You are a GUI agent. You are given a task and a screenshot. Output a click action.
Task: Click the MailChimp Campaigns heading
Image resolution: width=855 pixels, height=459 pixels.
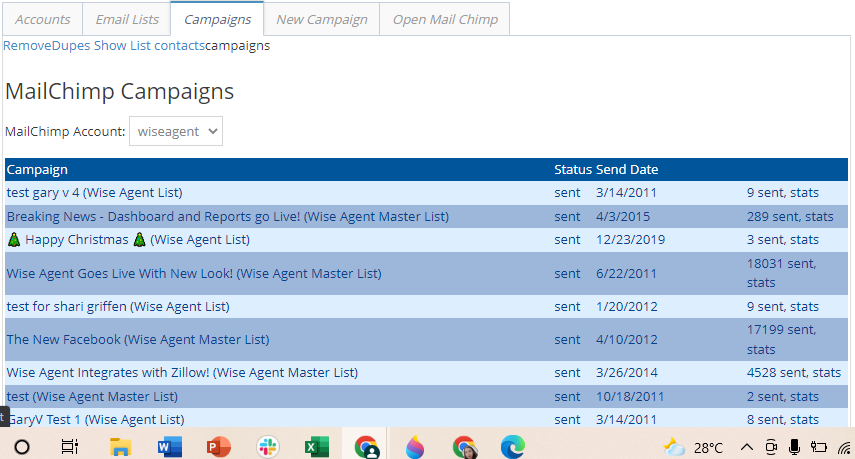[x=119, y=91]
